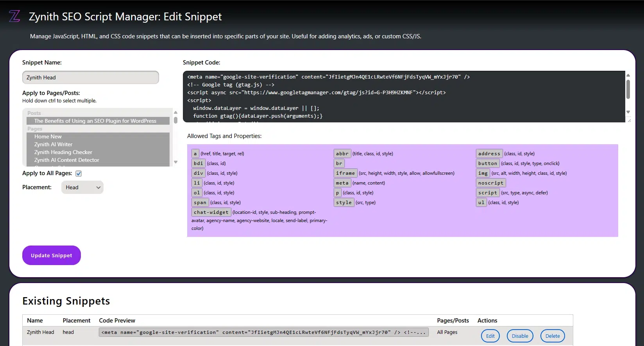Click the code area scroll down arrow

(x=628, y=112)
